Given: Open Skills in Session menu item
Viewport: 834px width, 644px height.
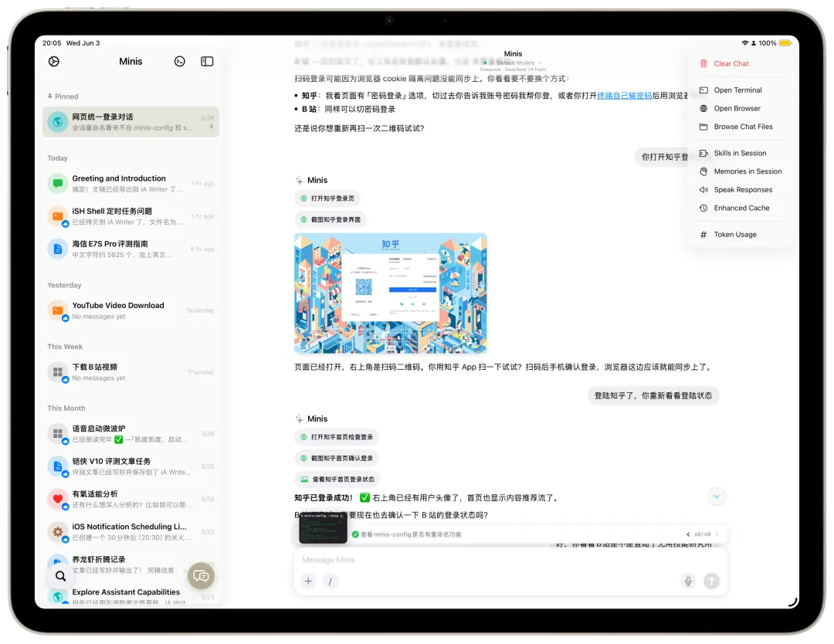Looking at the screenshot, I should coord(741,153).
